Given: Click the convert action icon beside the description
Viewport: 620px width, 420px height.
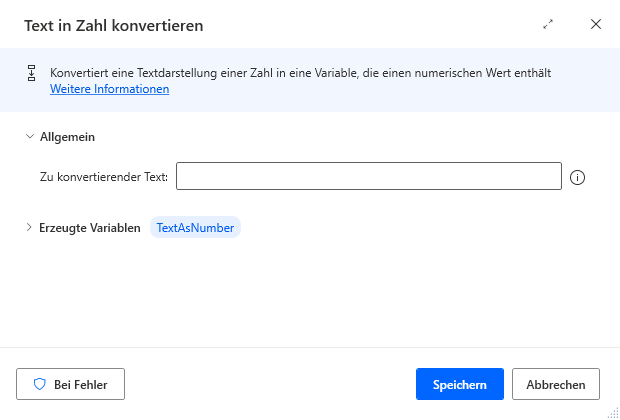Looking at the screenshot, I should tap(32, 73).
